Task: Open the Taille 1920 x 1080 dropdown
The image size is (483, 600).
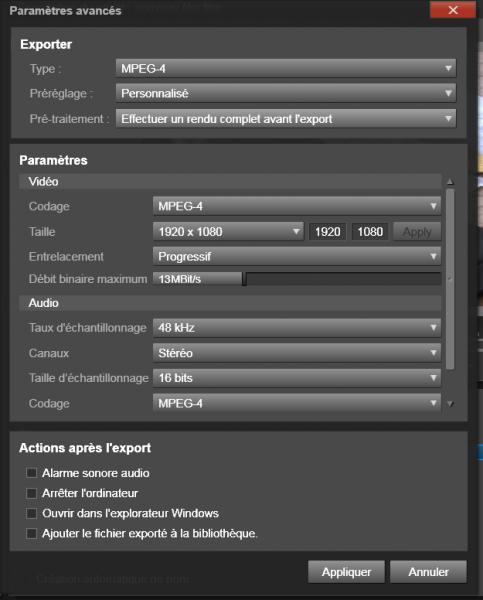Action: click(x=228, y=232)
